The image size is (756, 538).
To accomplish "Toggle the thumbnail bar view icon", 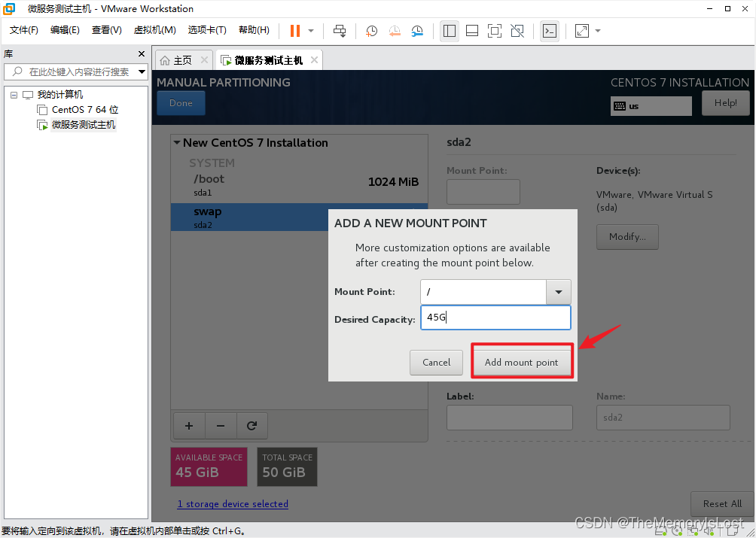I will point(472,31).
